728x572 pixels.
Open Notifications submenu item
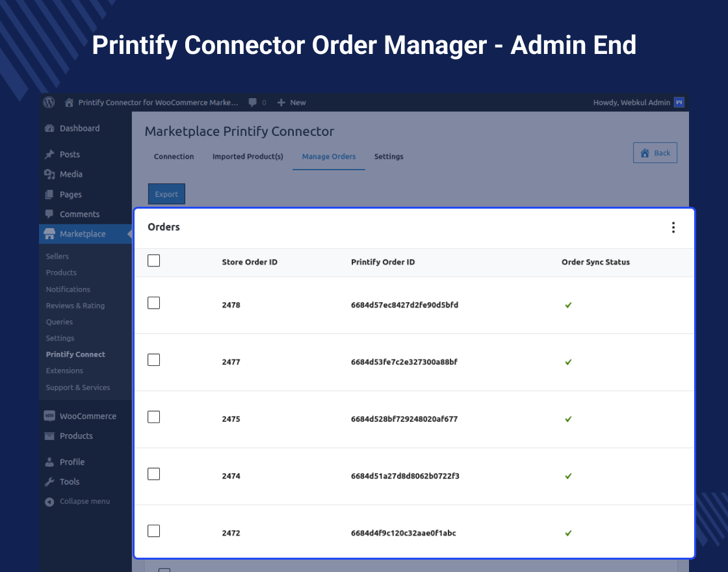[68, 289]
